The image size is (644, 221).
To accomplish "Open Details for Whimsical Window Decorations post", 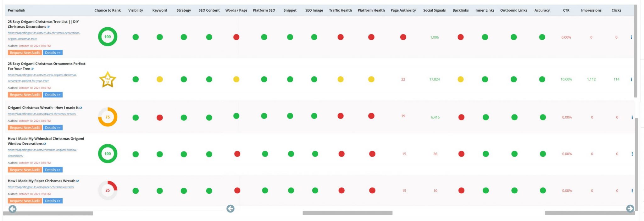I will click(x=53, y=170).
